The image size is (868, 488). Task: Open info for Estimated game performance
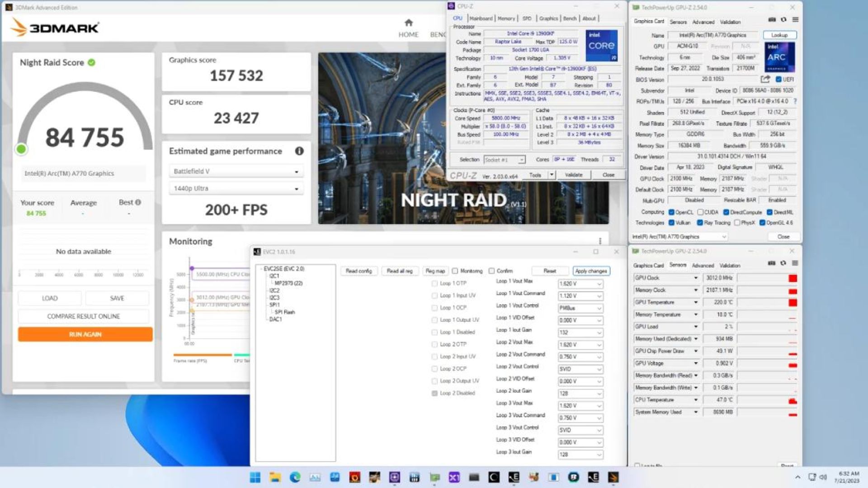click(x=299, y=151)
